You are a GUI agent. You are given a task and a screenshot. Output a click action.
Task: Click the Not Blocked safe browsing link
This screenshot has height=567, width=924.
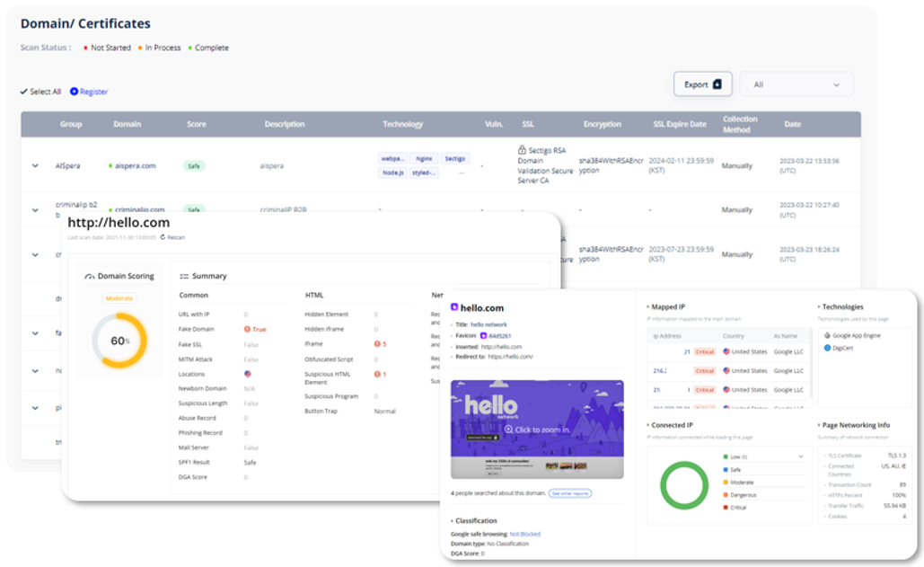click(525, 534)
